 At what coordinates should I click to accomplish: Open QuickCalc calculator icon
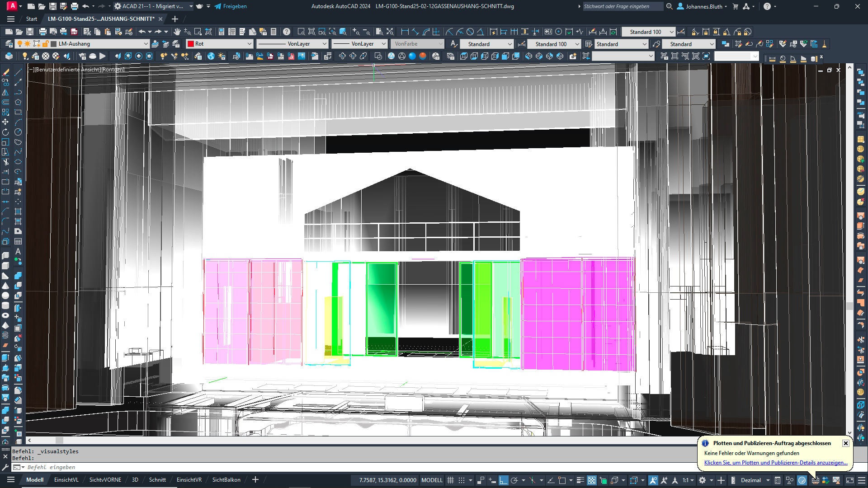point(274,32)
